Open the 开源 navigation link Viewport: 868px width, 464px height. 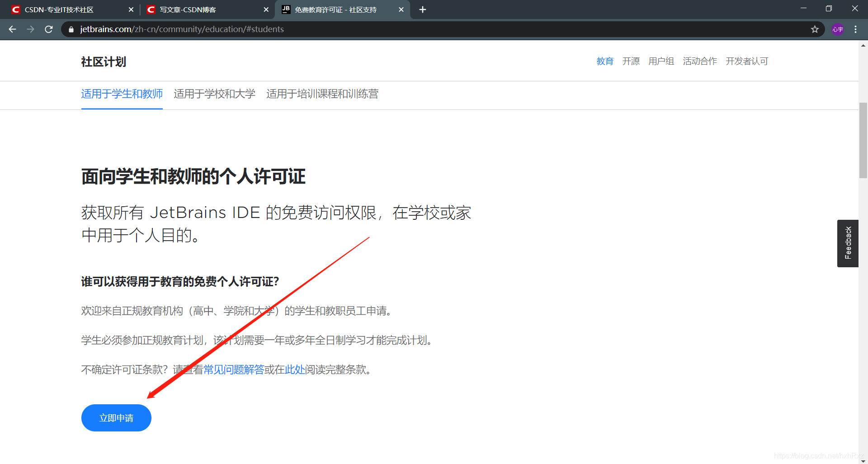[631, 61]
